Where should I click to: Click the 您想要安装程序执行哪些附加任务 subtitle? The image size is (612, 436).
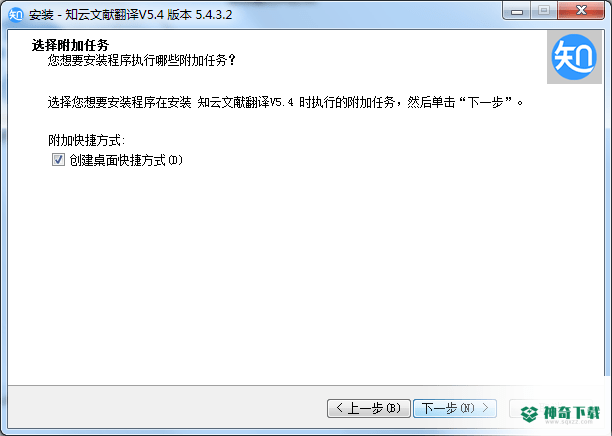coord(142,61)
